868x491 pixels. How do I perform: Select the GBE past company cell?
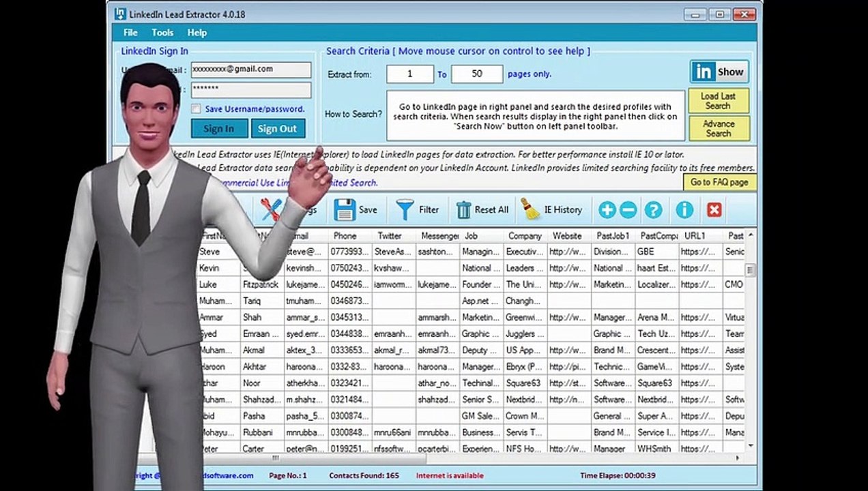tap(656, 252)
